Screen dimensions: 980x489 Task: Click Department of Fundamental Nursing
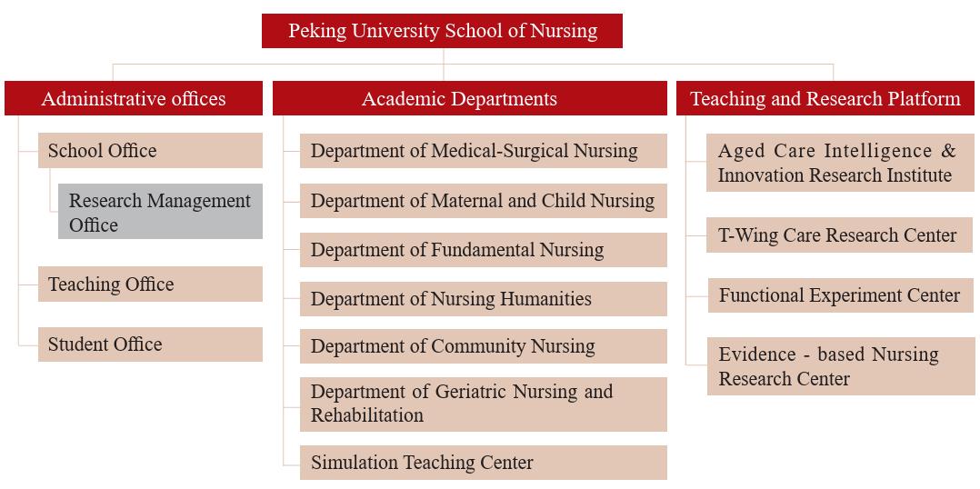pyautogui.click(x=483, y=250)
